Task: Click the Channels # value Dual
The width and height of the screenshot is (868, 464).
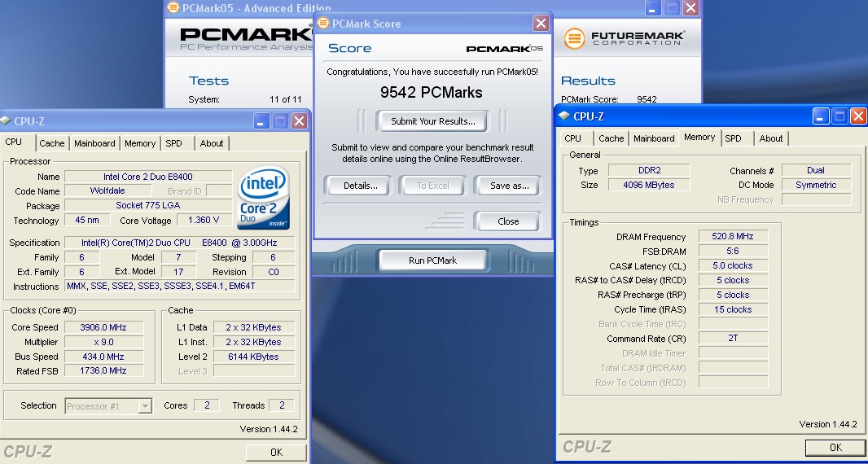Action: point(816,170)
